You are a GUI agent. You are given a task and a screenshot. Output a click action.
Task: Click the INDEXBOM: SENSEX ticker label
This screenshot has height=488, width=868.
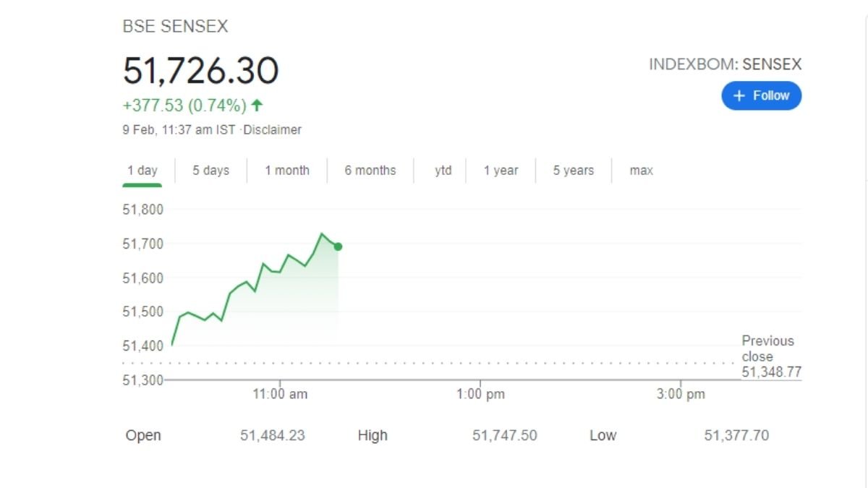tap(726, 64)
